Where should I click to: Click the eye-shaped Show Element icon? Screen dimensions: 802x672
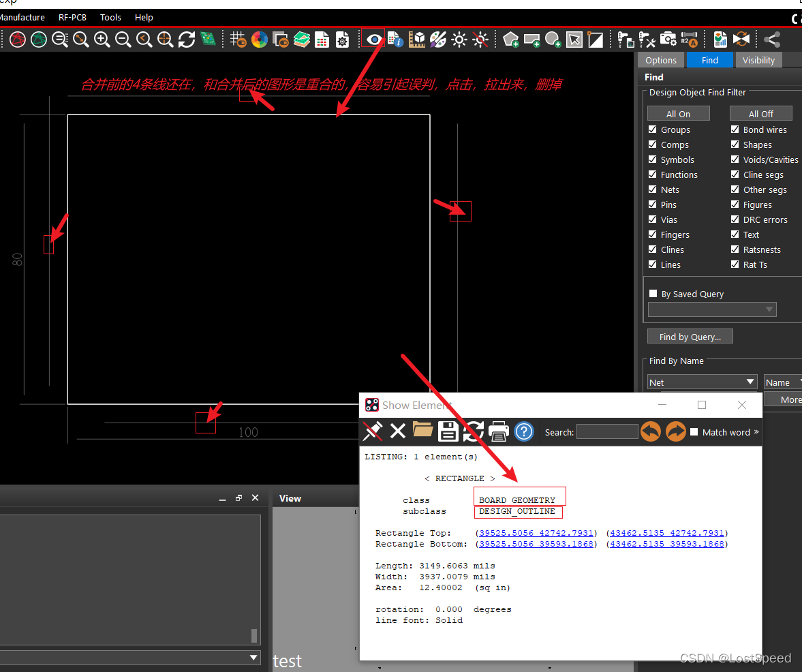373,40
